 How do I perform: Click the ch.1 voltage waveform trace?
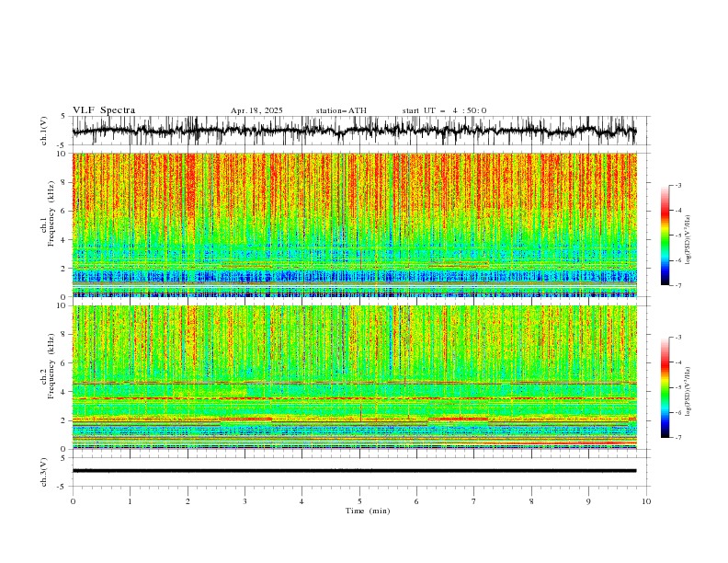point(354,131)
